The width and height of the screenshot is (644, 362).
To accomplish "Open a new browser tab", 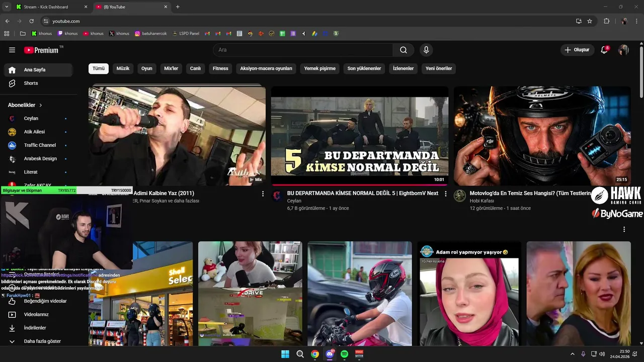I will pyautogui.click(x=178, y=7).
